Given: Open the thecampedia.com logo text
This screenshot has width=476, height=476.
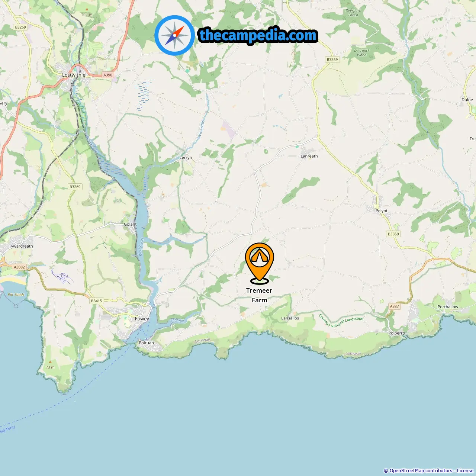Looking at the screenshot, I should pos(258,35).
